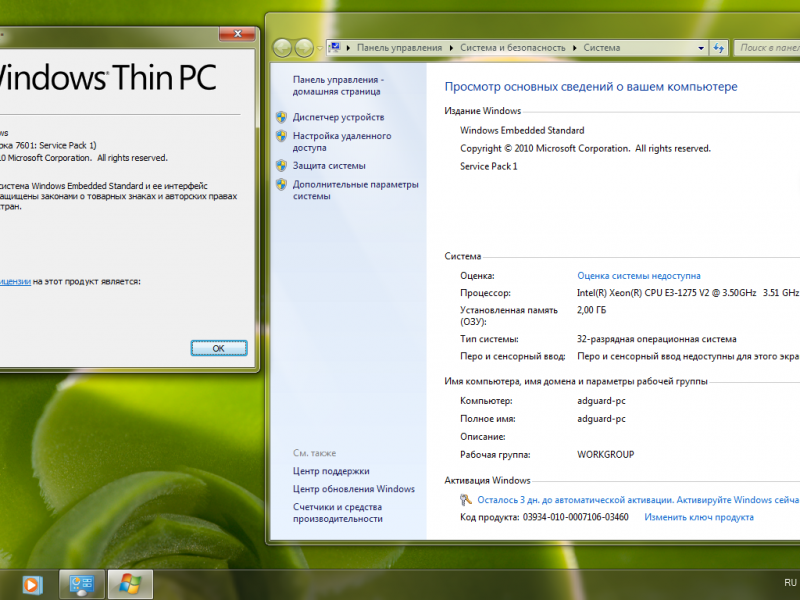The height and width of the screenshot is (600, 800).
Task: Select the Панель управления breadcrumb
Action: click(x=399, y=48)
